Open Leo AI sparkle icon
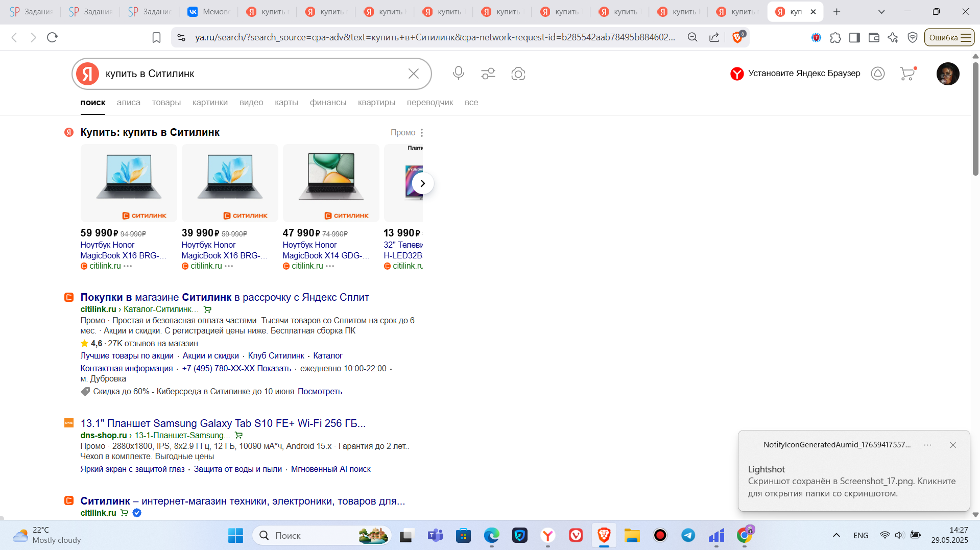The height and width of the screenshot is (550, 980). coord(893,37)
